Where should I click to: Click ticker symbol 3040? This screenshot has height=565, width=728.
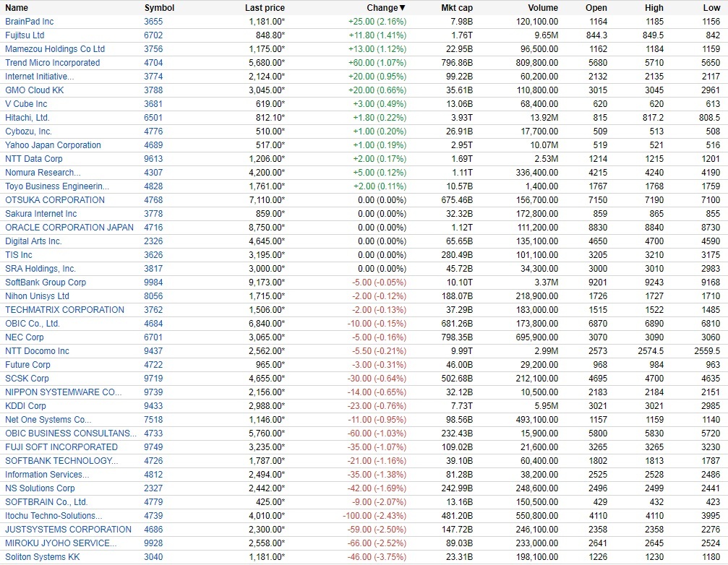click(x=153, y=556)
